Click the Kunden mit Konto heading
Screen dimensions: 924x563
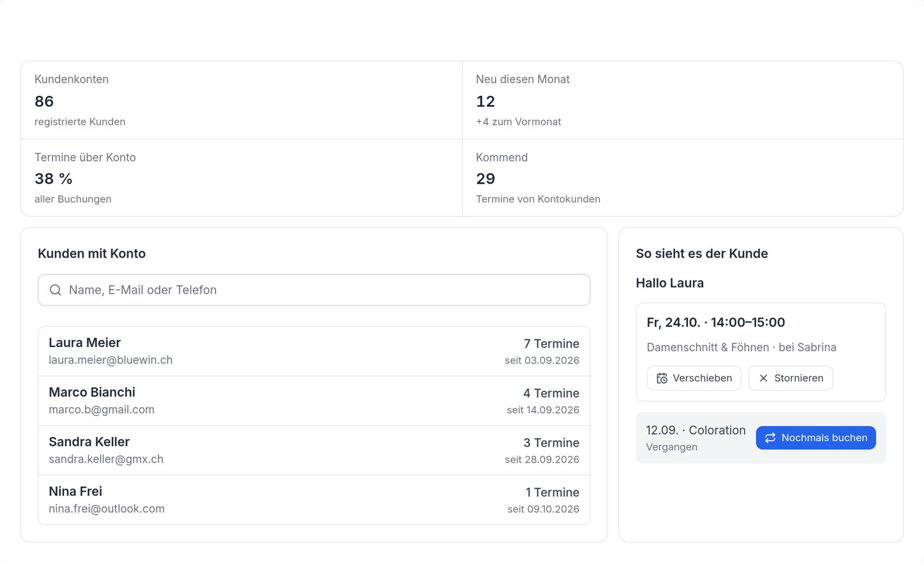[92, 253]
